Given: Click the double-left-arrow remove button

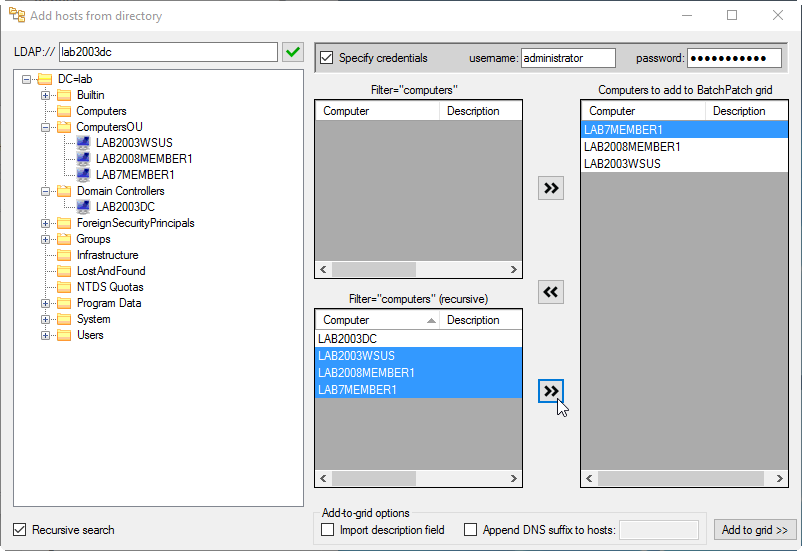Looking at the screenshot, I should click(551, 292).
